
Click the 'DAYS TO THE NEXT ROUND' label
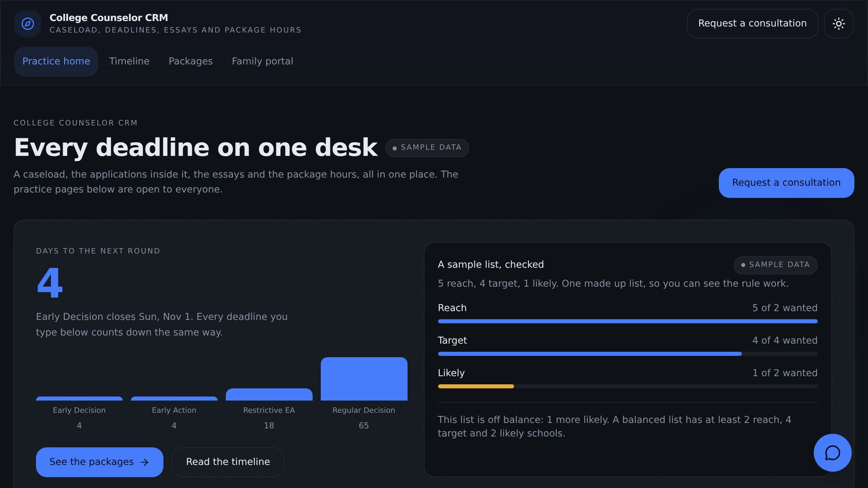98,251
